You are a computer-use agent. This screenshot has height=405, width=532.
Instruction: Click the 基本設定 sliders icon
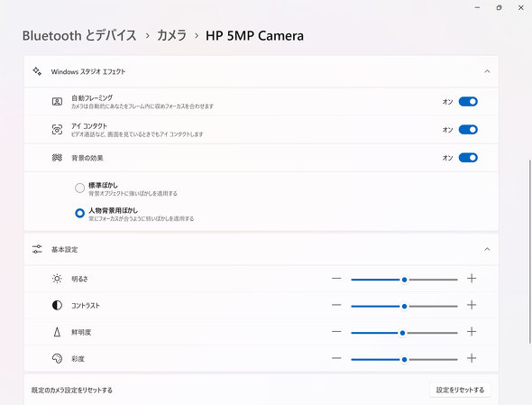[37, 249]
